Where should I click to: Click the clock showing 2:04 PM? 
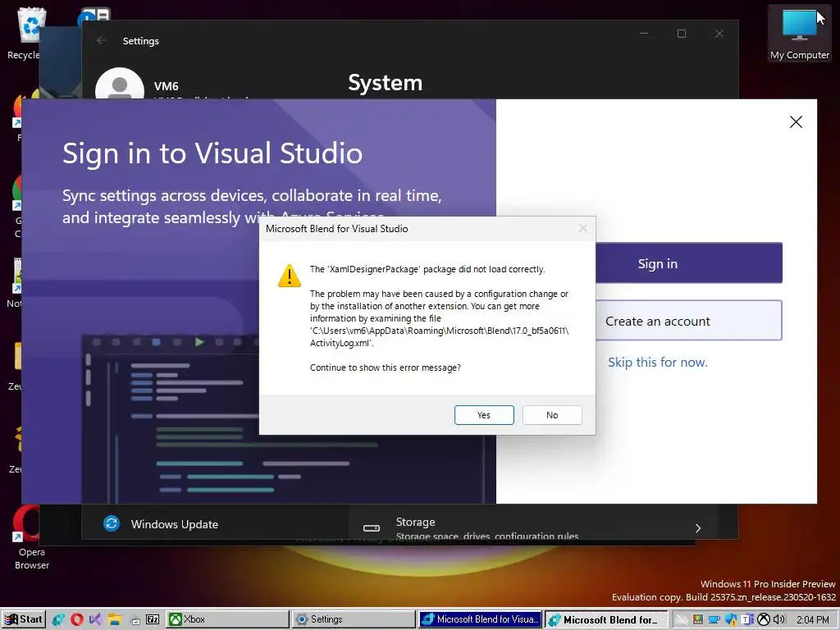812,619
